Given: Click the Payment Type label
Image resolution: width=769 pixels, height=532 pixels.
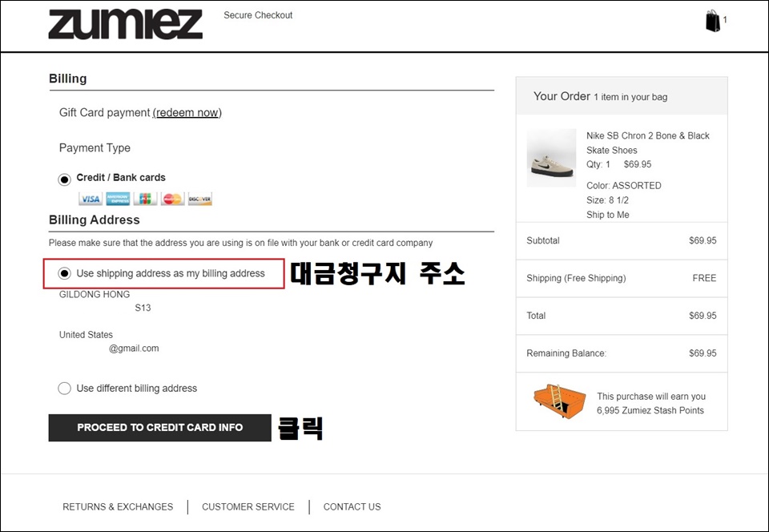Looking at the screenshot, I should 95,148.
